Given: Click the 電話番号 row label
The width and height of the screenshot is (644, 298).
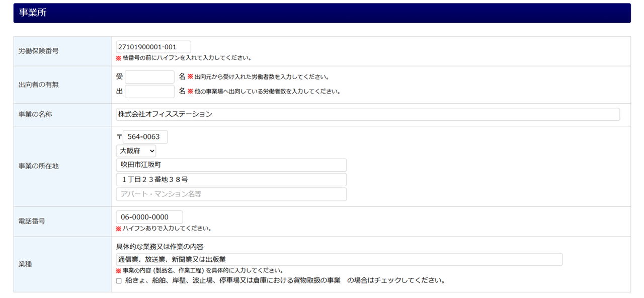Looking at the screenshot, I should click(32, 221).
